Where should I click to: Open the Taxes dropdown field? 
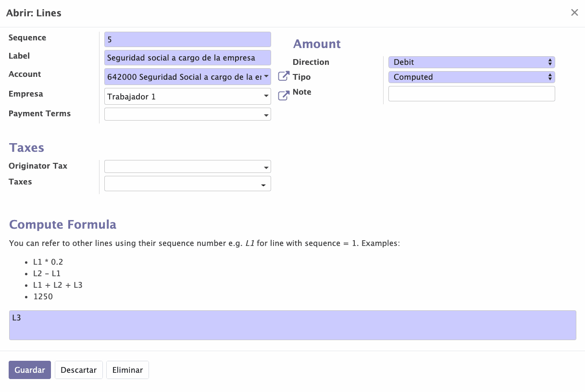click(187, 184)
